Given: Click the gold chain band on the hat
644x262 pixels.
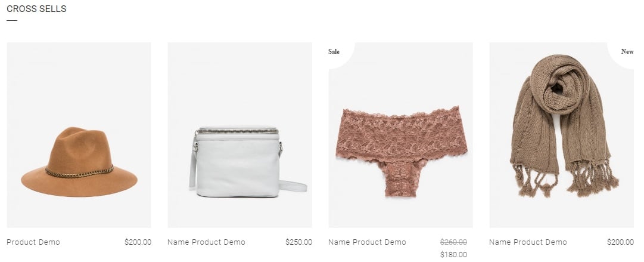Looking at the screenshot, I should 79,172.
